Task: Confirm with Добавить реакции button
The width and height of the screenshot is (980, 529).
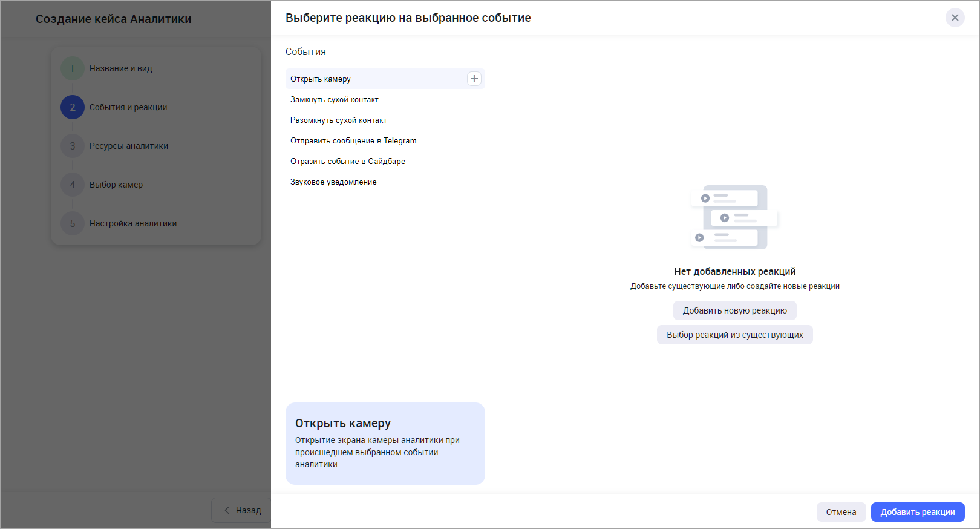Action: click(917, 512)
